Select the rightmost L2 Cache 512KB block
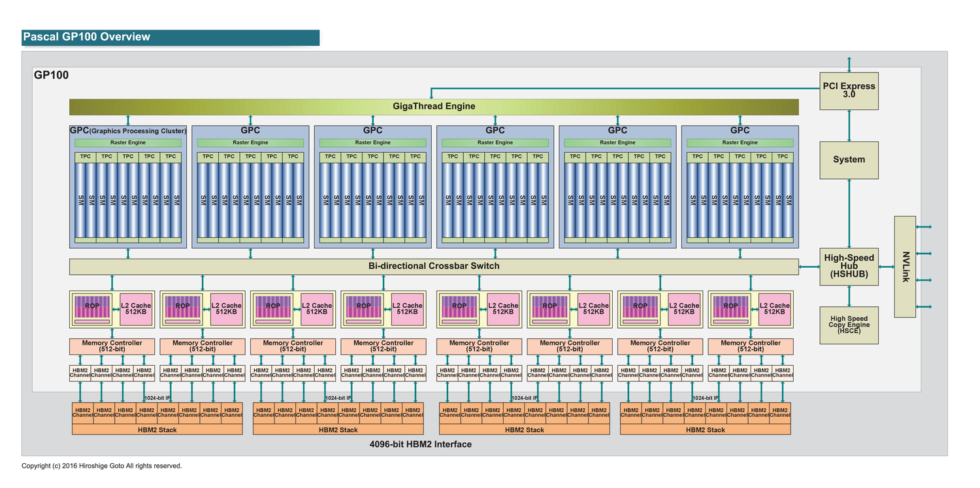Image resolution: width=980 pixels, height=488 pixels. 775,309
